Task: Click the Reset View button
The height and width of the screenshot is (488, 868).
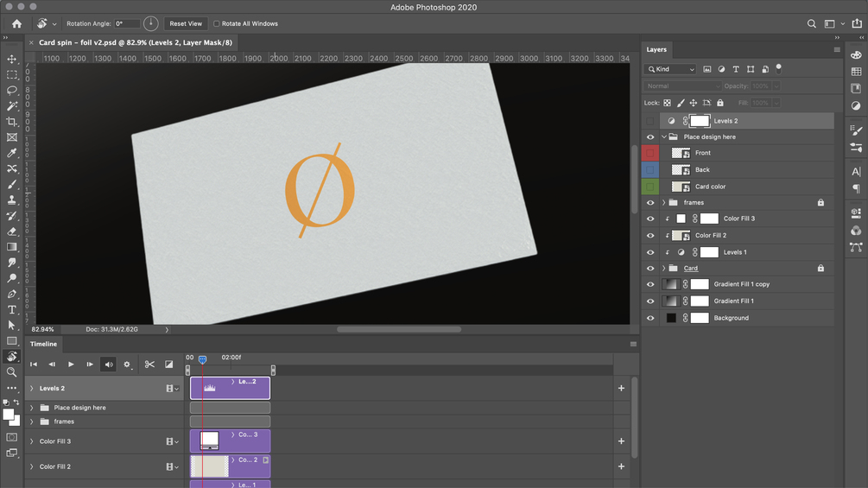Action: 186,24
